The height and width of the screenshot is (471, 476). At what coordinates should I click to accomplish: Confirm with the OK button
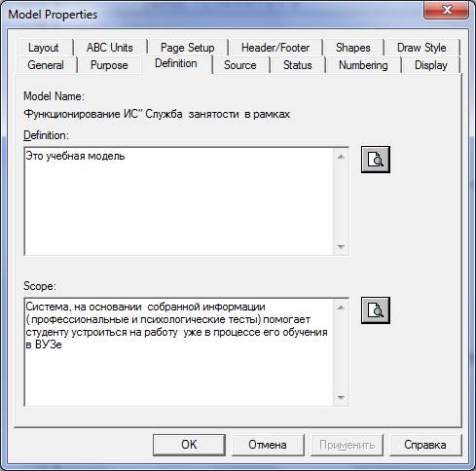pyautogui.click(x=189, y=445)
